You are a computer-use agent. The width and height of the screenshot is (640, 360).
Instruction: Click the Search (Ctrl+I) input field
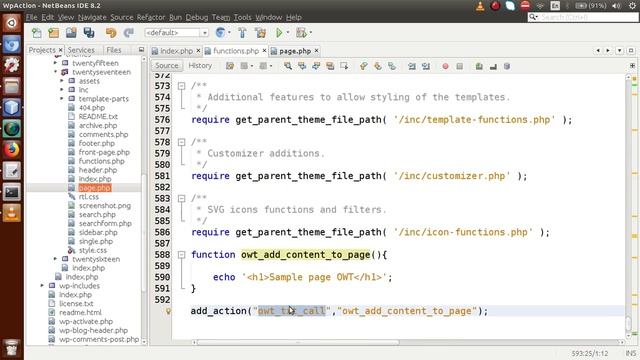click(583, 17)
